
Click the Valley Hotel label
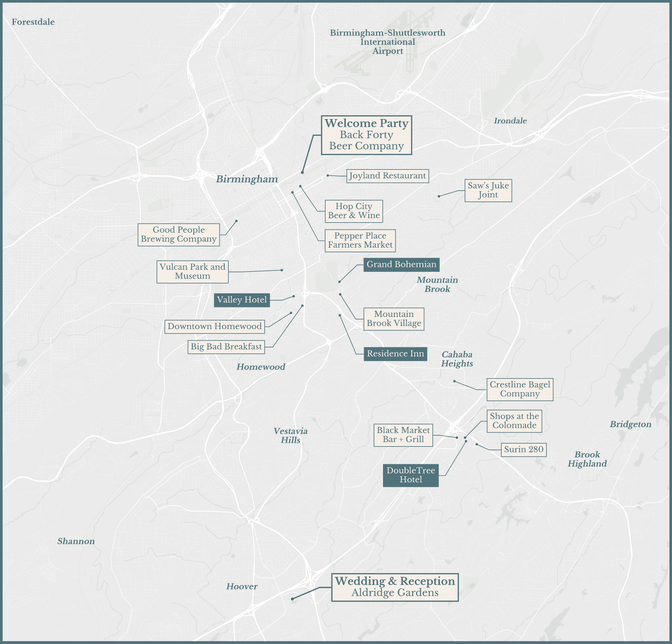tap(242, 300)
